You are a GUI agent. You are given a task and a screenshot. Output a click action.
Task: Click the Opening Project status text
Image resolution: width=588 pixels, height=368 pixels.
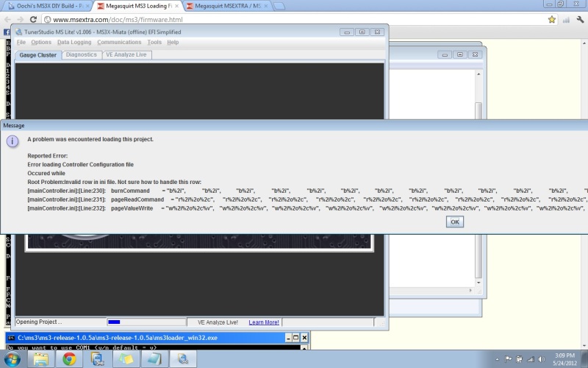(39, 322)
